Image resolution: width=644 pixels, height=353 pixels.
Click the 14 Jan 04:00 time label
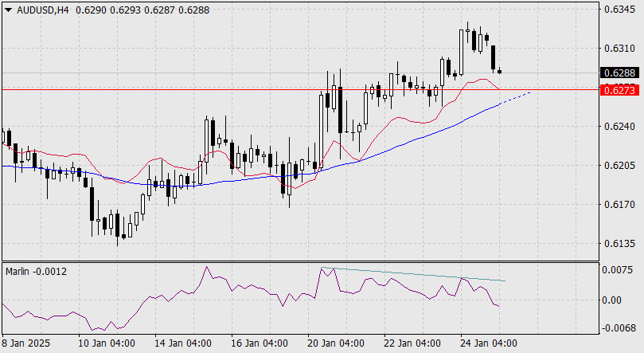[183, 343]
